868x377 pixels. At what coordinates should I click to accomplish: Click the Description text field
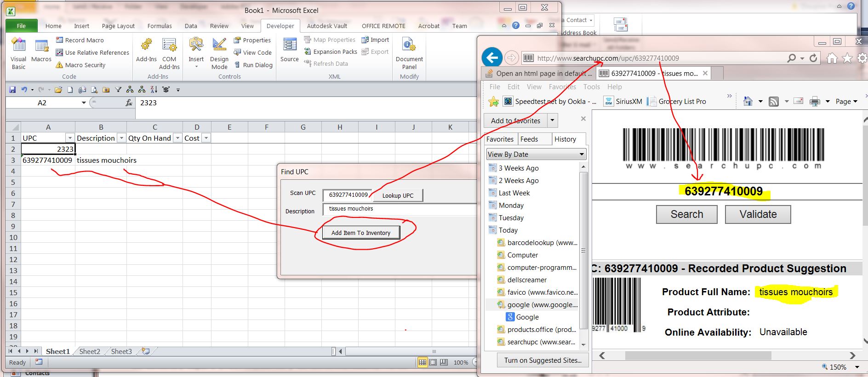click(399, 209)
